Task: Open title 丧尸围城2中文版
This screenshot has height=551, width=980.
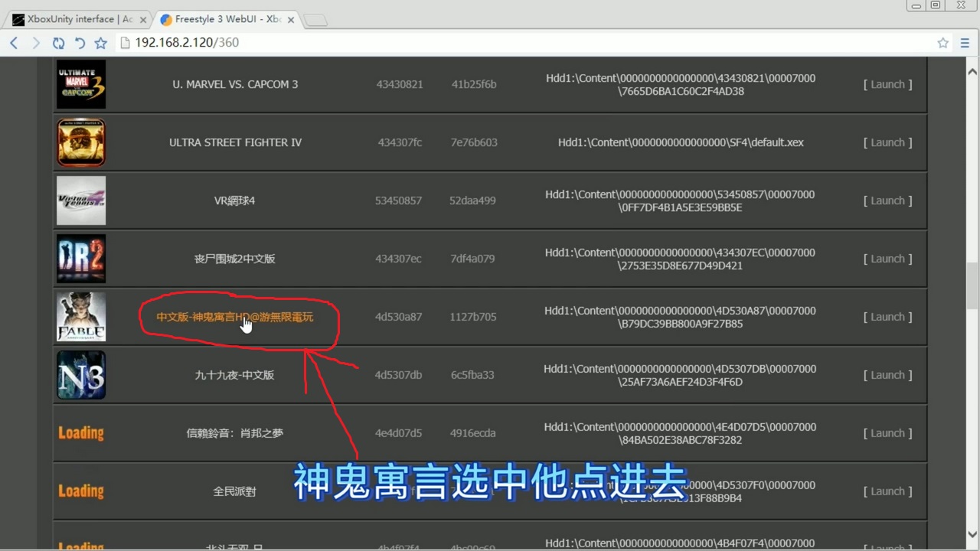Action: pos(234,259)
